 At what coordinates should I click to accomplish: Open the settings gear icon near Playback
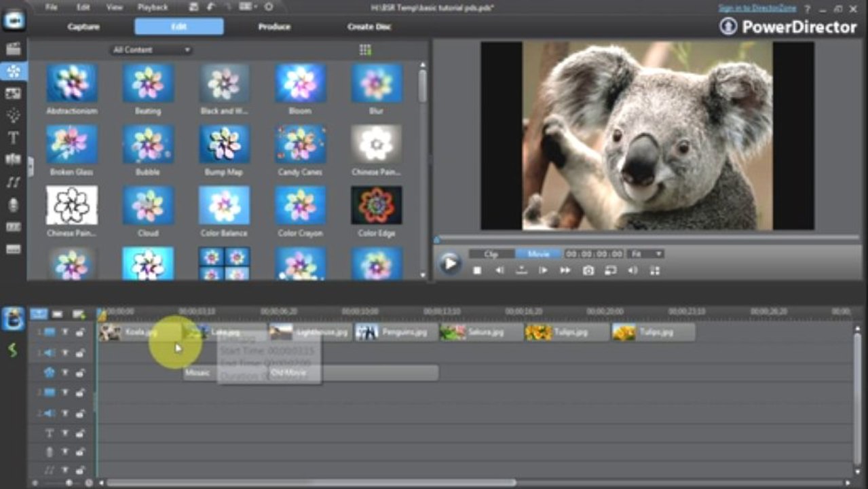pyautogui.click(x=269, y=7)
